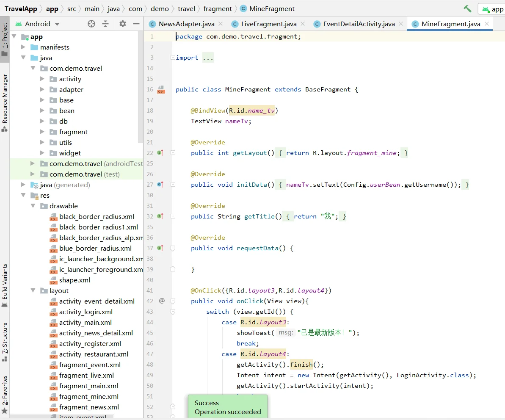This screenshot has width=505, height=420.
Task: Open Project panel settings gear
Action: point(123,24)
